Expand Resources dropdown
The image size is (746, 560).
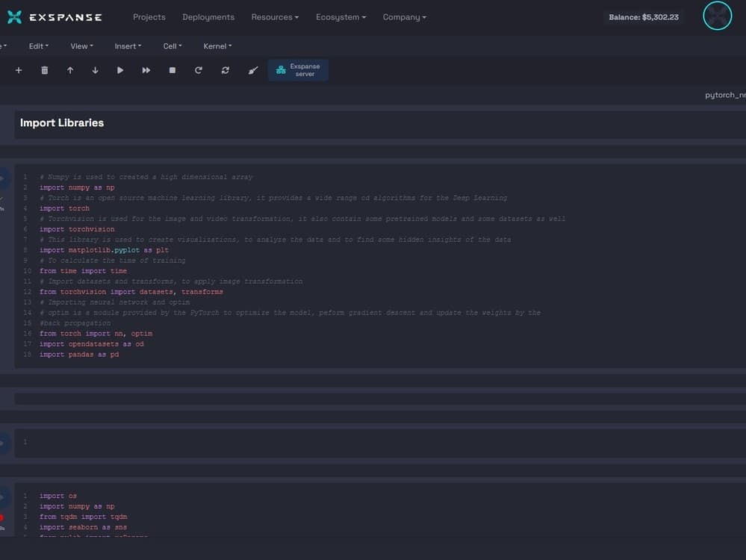coord(275,17)
